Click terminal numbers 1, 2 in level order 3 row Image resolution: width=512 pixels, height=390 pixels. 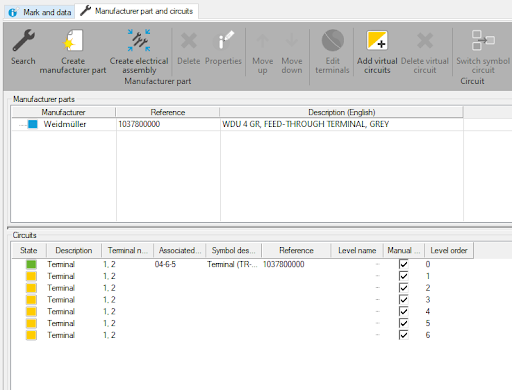coord(109,300)
